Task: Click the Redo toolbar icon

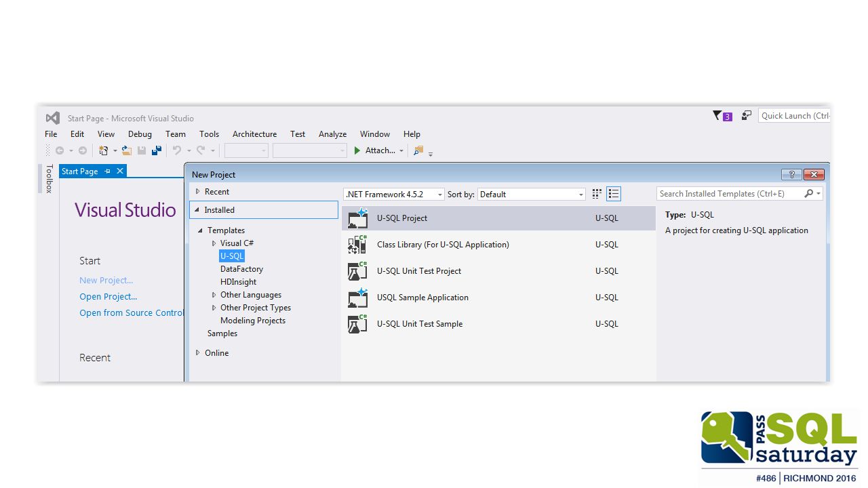Action: 201,150
